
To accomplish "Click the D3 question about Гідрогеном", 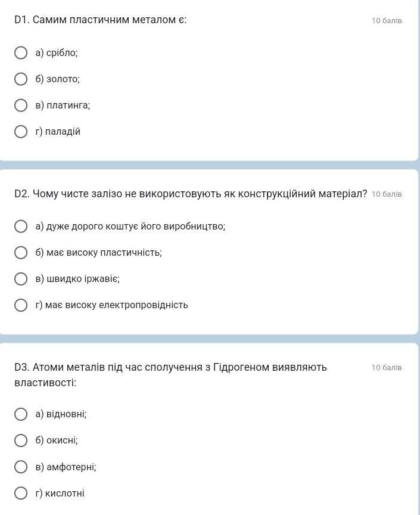I will tap(170, 368).
